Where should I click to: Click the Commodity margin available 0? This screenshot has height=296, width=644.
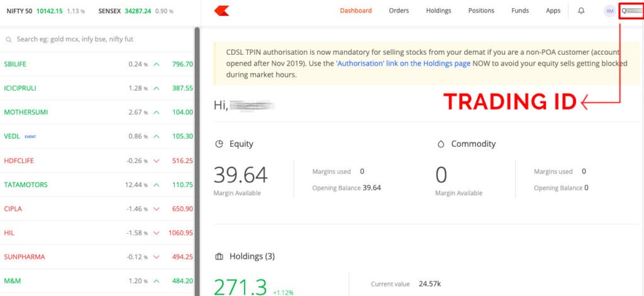pyautogui.click(x=441, y=176)
